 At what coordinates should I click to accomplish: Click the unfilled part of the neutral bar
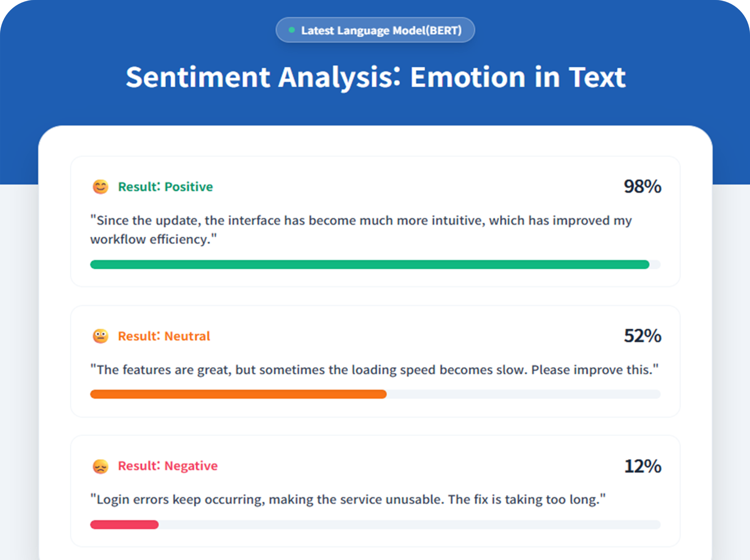click(x=524, y=394)
